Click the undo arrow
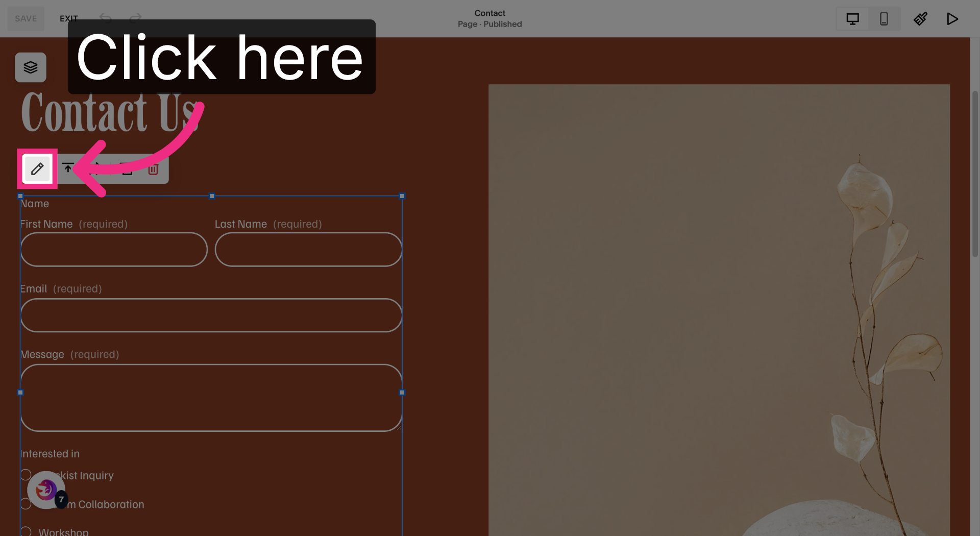Viewport: 980px width, 536px height. [106, 18]
